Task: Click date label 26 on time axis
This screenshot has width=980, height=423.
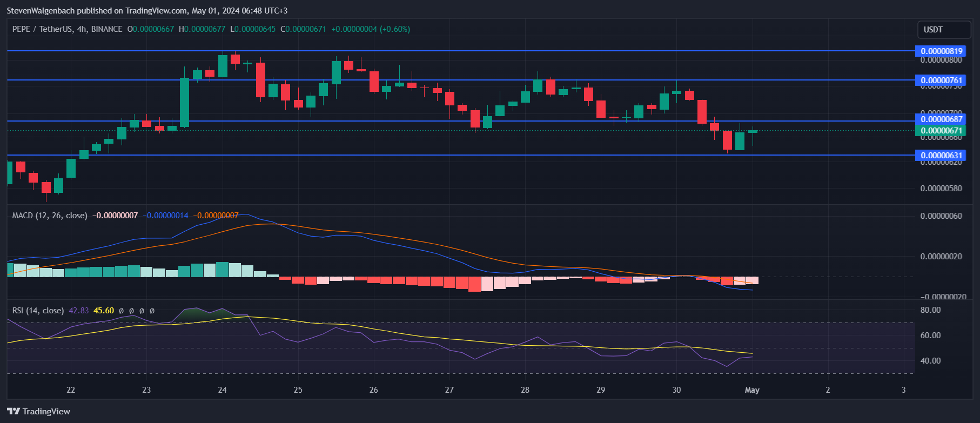Action: point(374,390)
